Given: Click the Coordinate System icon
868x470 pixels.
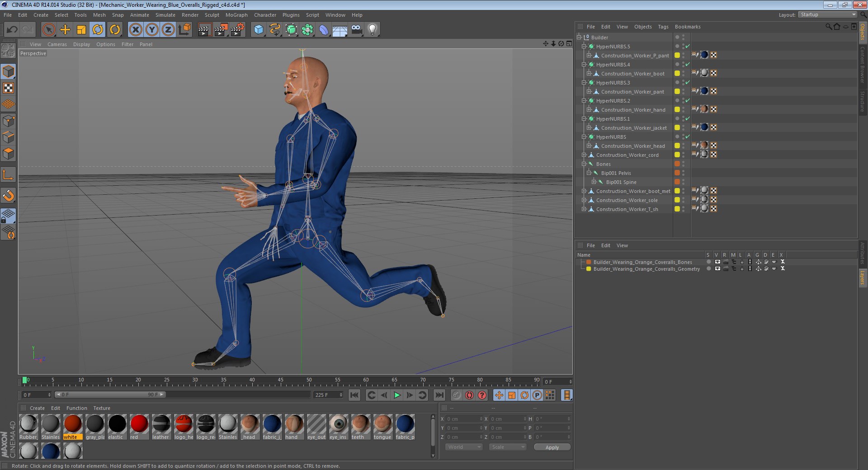Looking at the screenshot, I should point(184,30).
